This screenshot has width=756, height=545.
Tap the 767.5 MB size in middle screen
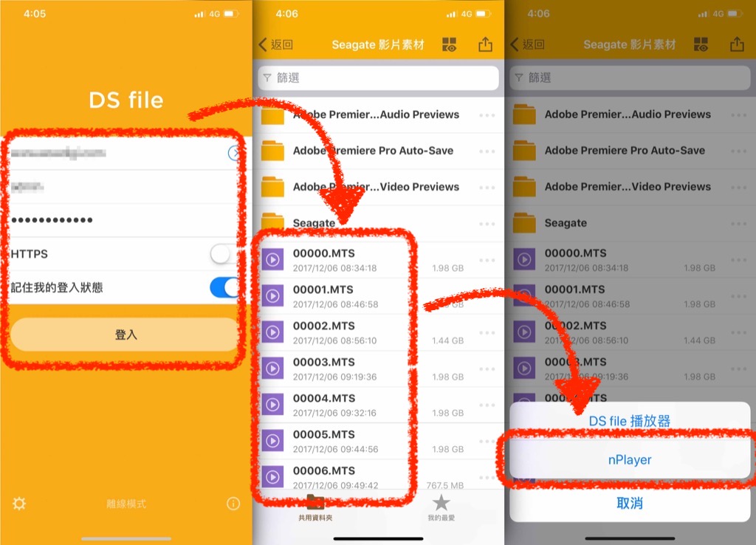pyautogui.click(x=445, y=485)
